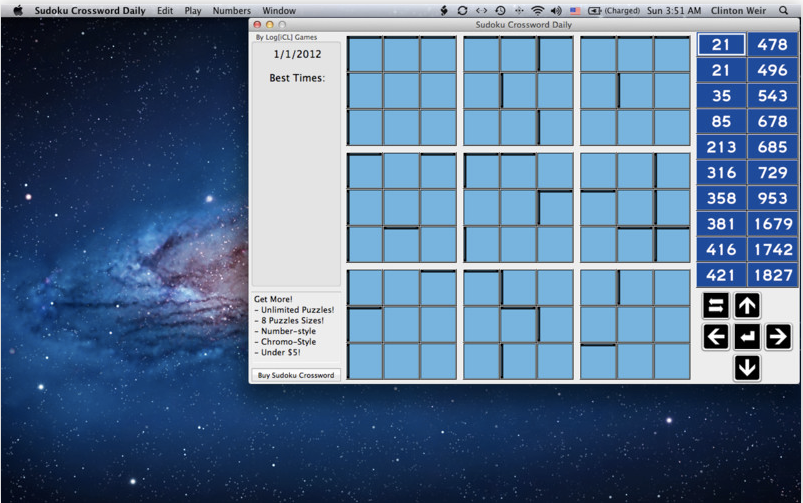Select the number 381 tile
The image size is (803, 503).
click(x=721, y=224)
